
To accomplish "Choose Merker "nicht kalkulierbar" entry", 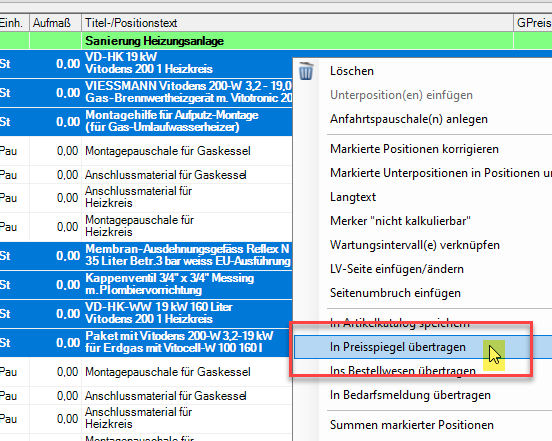I will point(400,221).
